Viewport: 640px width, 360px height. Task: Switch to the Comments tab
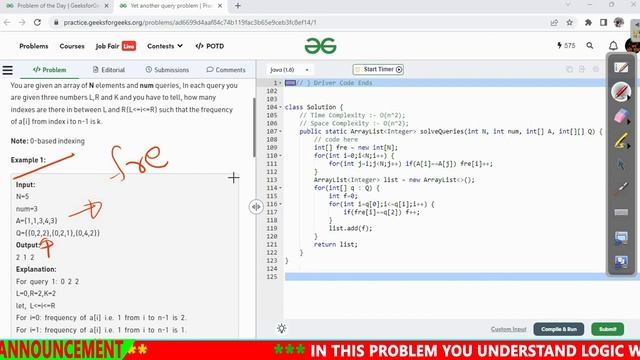(226, 70)
